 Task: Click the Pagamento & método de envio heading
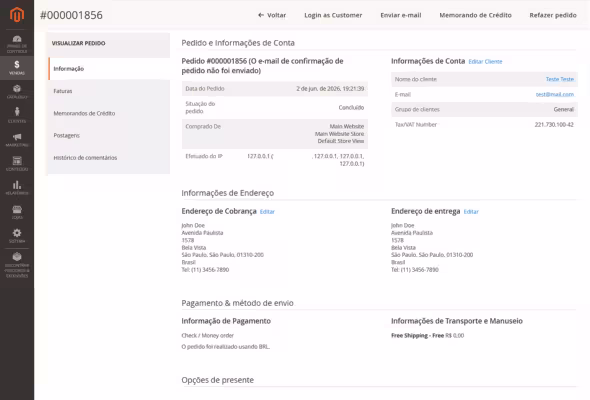(237, 303)
